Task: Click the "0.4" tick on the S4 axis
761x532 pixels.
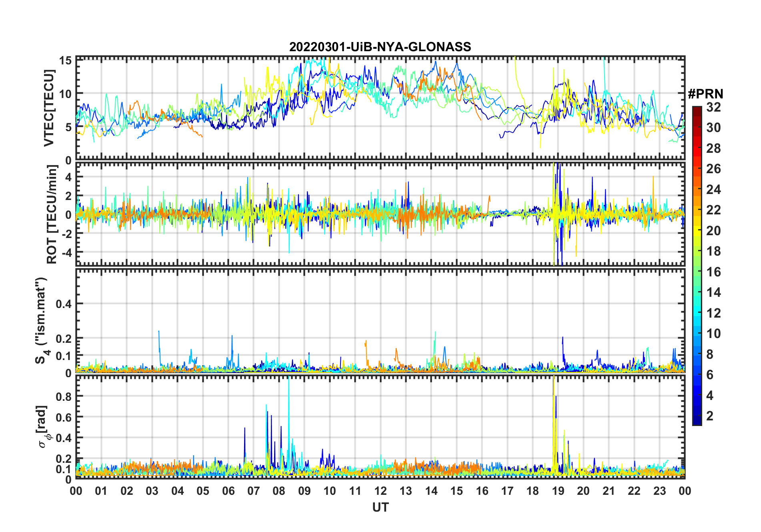Action: (x=64, y=304)
